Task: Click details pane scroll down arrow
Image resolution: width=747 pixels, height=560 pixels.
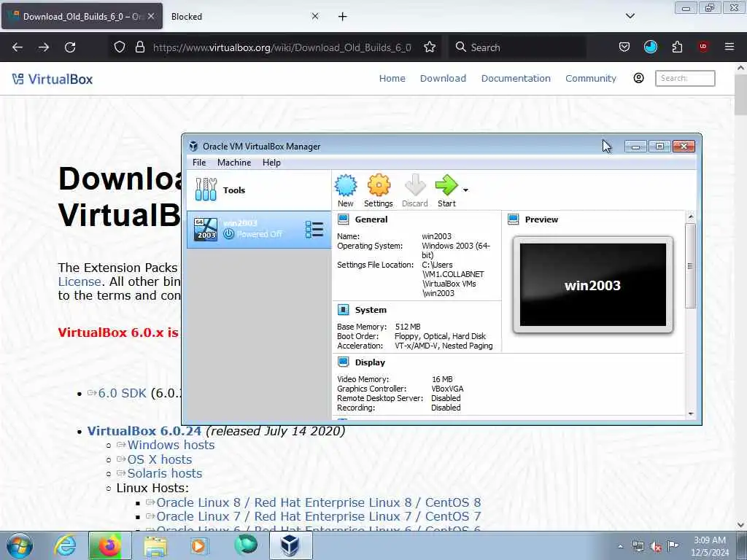Action: [691, 414]
